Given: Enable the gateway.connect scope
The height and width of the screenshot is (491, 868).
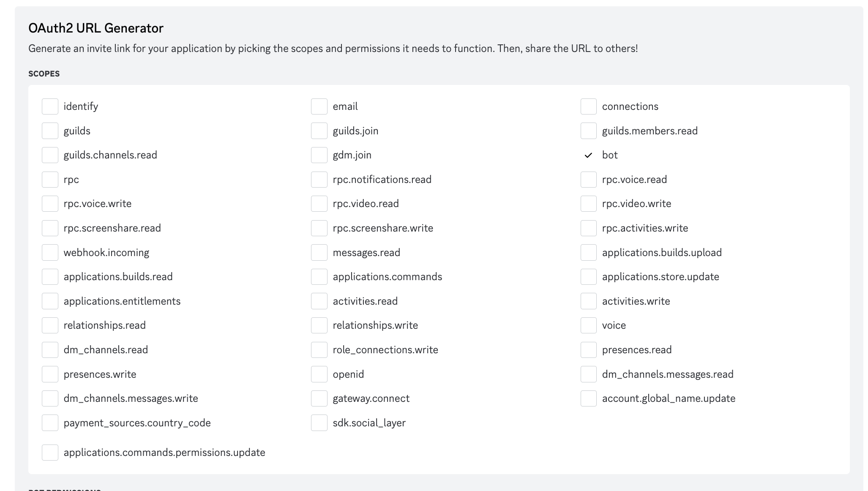Looking at the screenshot, I should coord(319,398).
